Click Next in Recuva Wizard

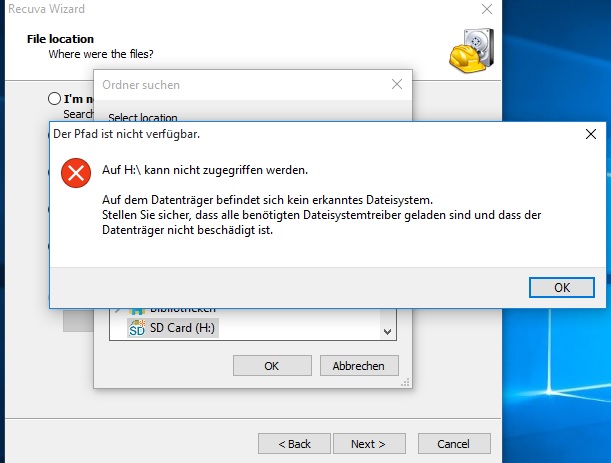coord(369,444)
